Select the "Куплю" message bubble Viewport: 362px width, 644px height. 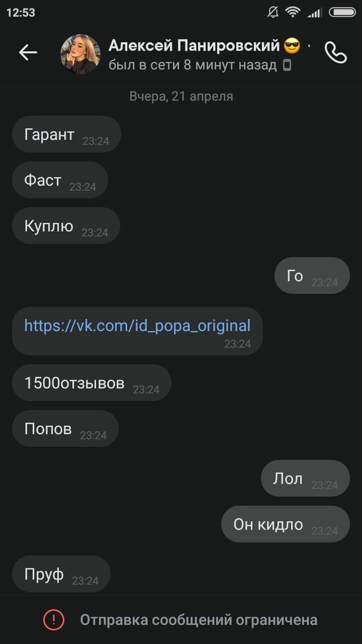point(66,226)
